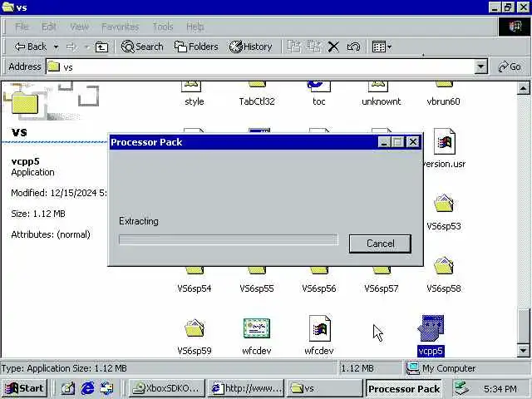The width and height of the screenshot is (532, 399).
Task: Click the Copy To toolbar icon
Action: [313, 47]
